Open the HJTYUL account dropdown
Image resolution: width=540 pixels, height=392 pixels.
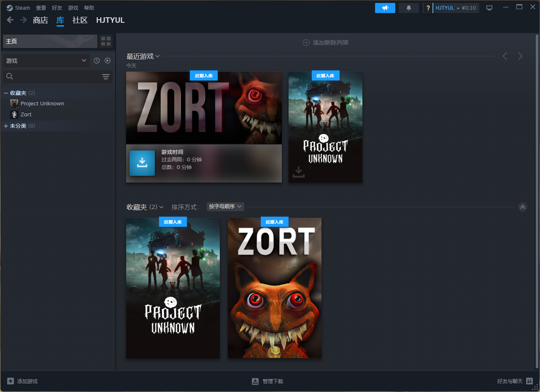447,8
